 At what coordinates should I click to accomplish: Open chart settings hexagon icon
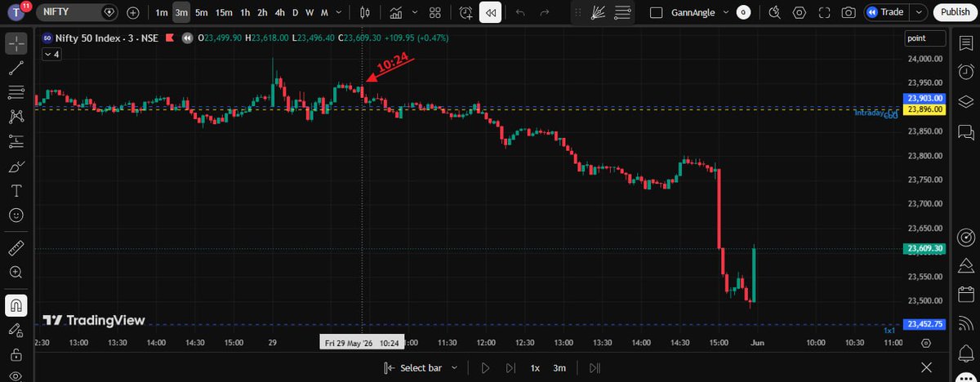(x=800, y=12)
